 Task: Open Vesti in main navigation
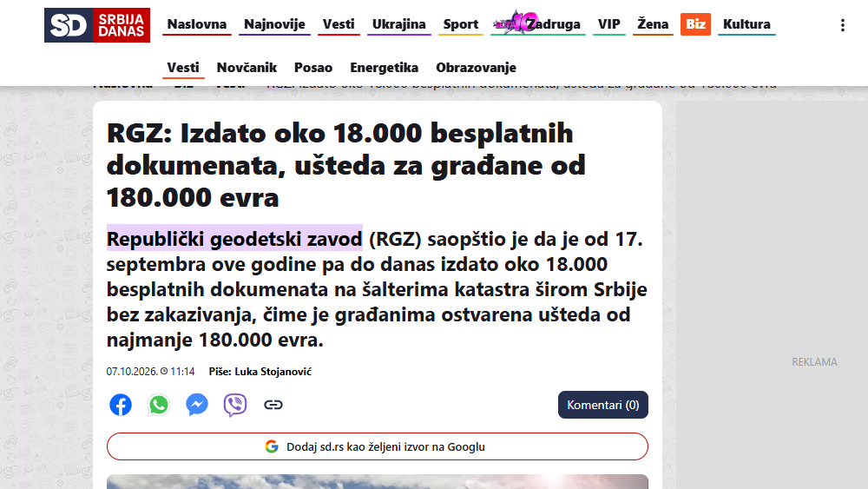339,24
